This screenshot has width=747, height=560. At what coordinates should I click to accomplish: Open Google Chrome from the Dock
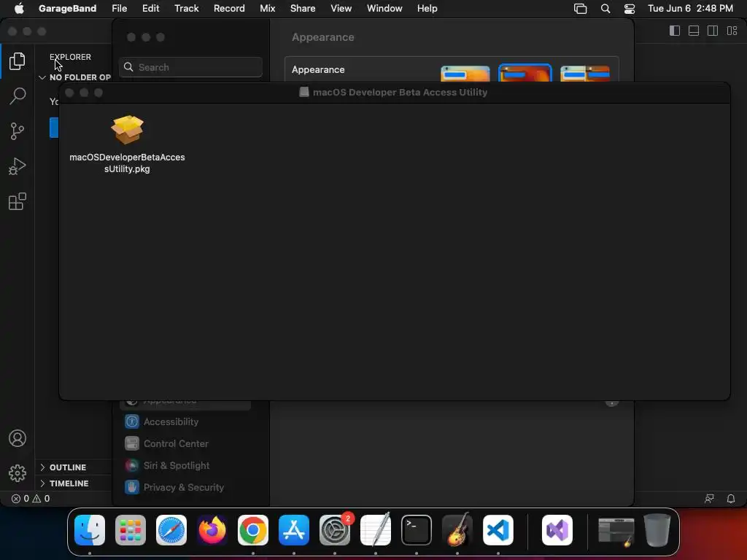[253, 530]
